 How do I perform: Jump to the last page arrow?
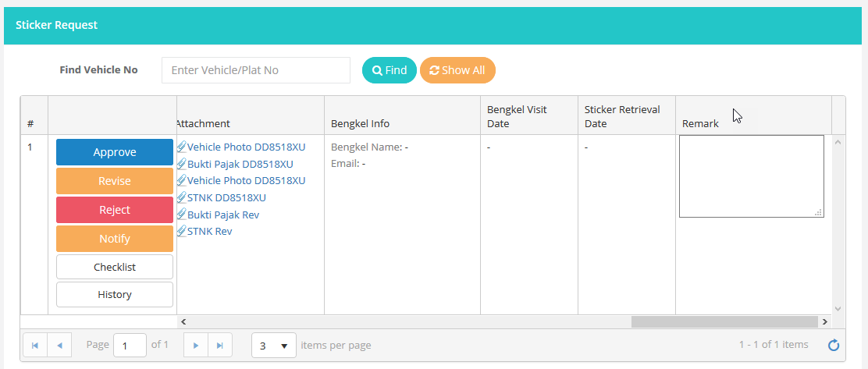pyautogui.click(x=219, y=345)
